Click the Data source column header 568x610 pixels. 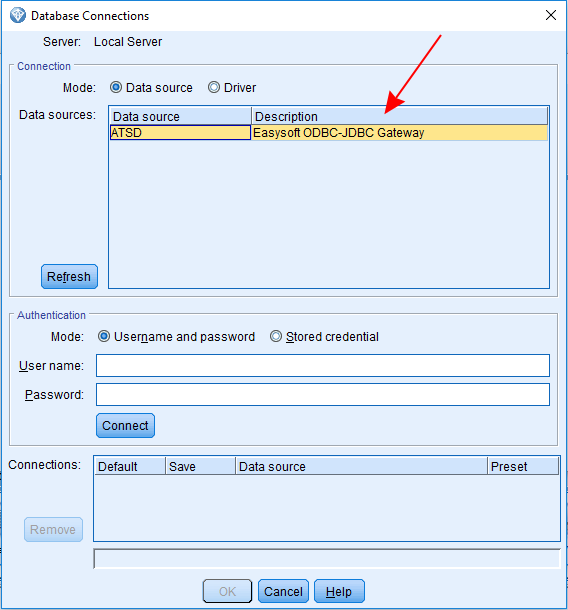pos(181,116)
